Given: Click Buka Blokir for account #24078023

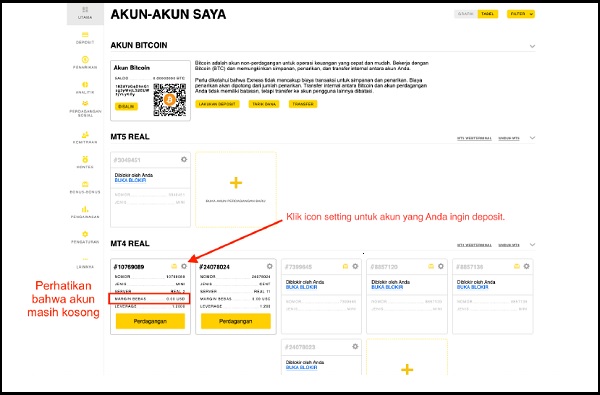Looking at the screenshot, I should click(x=302, y=367).
